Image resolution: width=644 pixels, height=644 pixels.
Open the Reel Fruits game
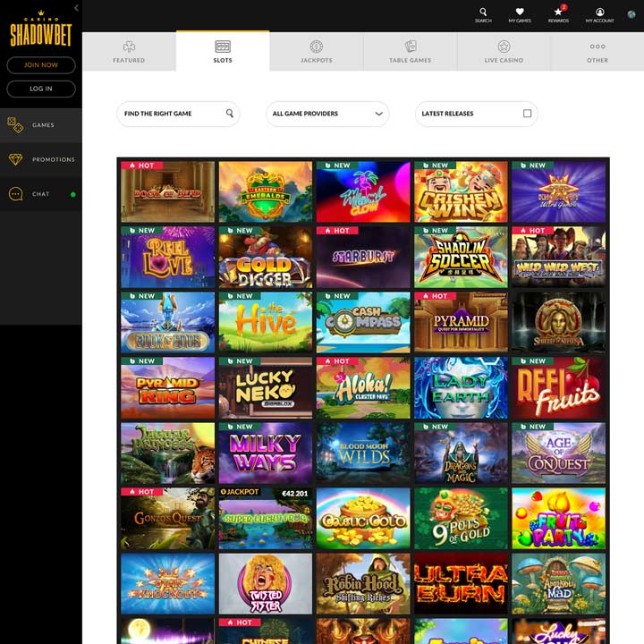click(558, 387)
